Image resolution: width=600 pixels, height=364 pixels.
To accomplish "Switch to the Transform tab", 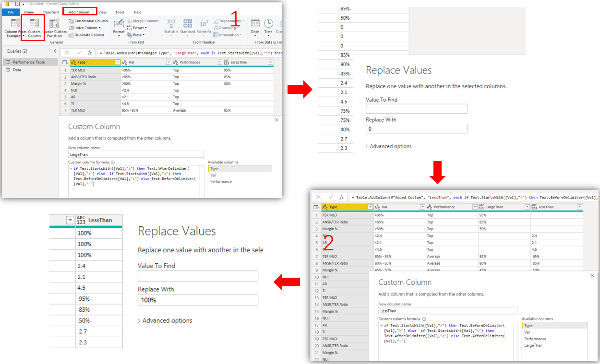I will click(x=51, y=12).
